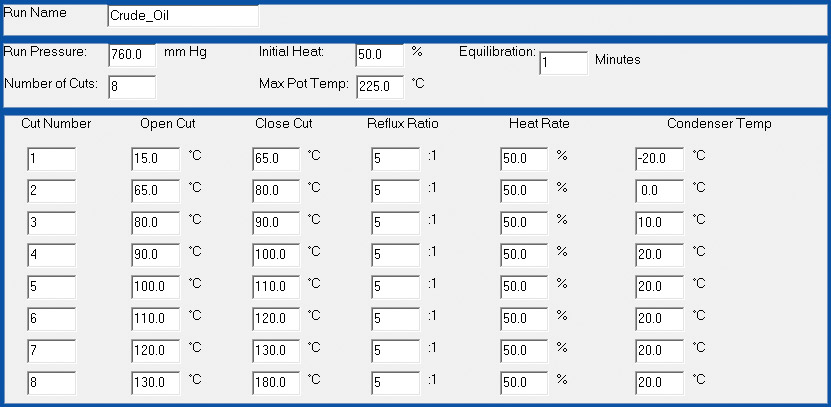This screenshot has height=407, width=831.
Task: Focus the Reflux Ratio field for cut 2
Action: 395,191
